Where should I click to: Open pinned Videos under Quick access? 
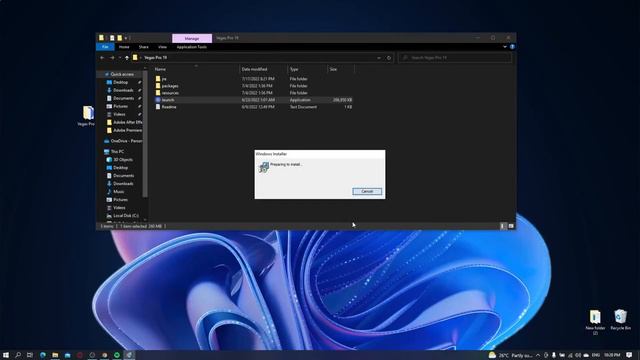pos(119,114)
